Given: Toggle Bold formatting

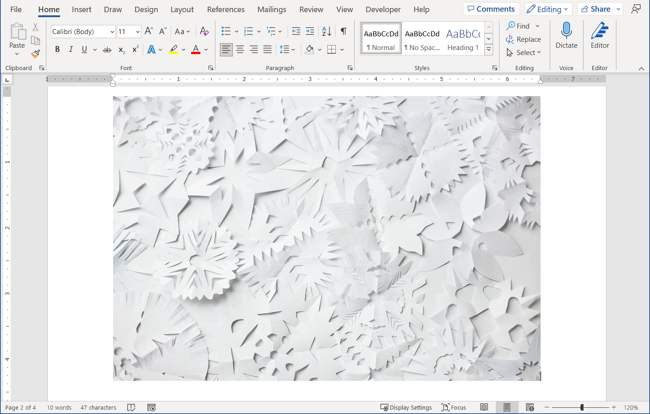Looking at the screenshot, I should point(57,49).
